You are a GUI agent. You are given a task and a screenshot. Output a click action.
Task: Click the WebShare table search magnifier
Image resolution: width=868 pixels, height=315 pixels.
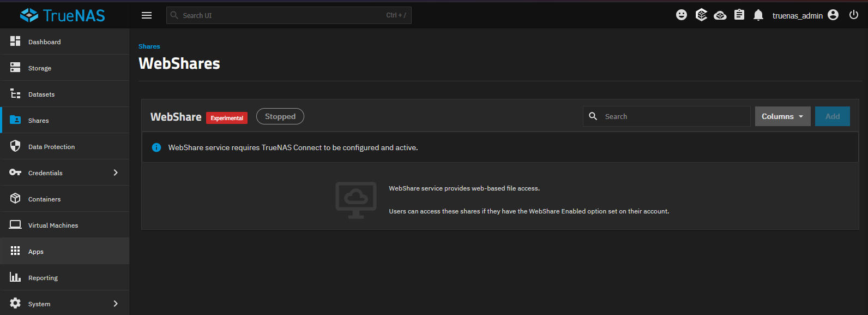(x=593, y=116)
